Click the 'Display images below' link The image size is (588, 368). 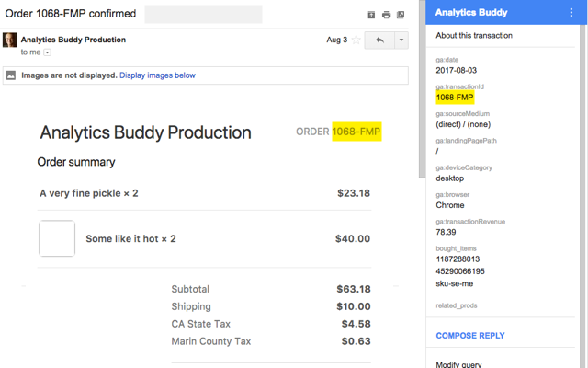[x=157, y=75]
